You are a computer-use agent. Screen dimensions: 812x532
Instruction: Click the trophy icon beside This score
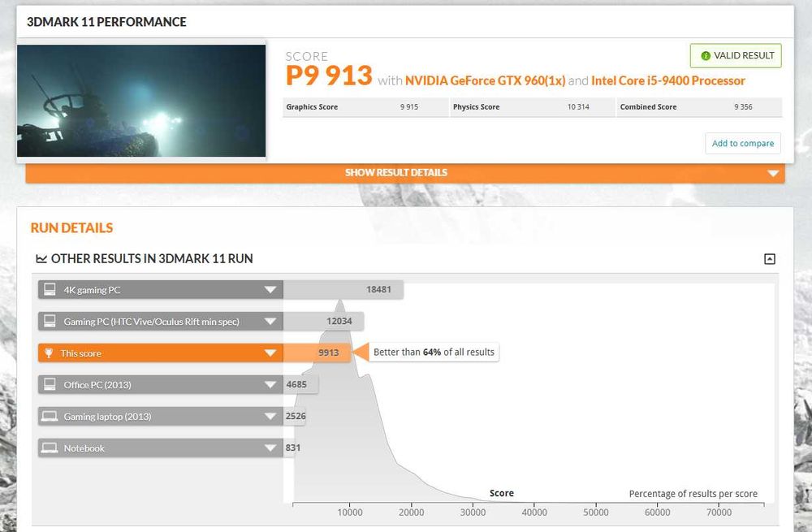point(49,353)
